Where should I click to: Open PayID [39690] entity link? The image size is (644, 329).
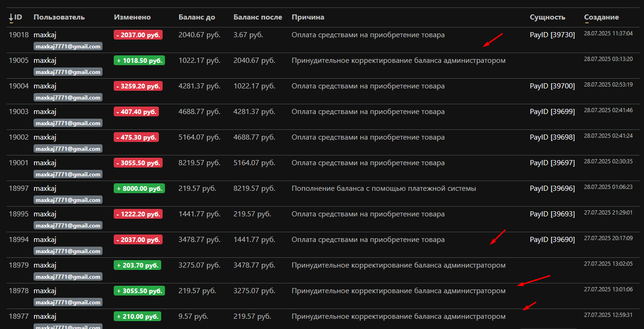(x=552, y=240)
